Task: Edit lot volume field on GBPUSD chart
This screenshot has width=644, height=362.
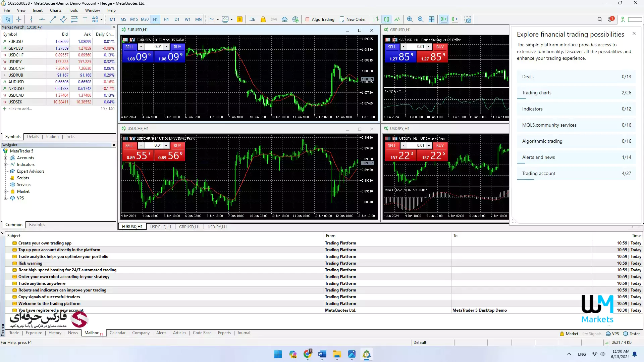Action: (x=416, y=47)
